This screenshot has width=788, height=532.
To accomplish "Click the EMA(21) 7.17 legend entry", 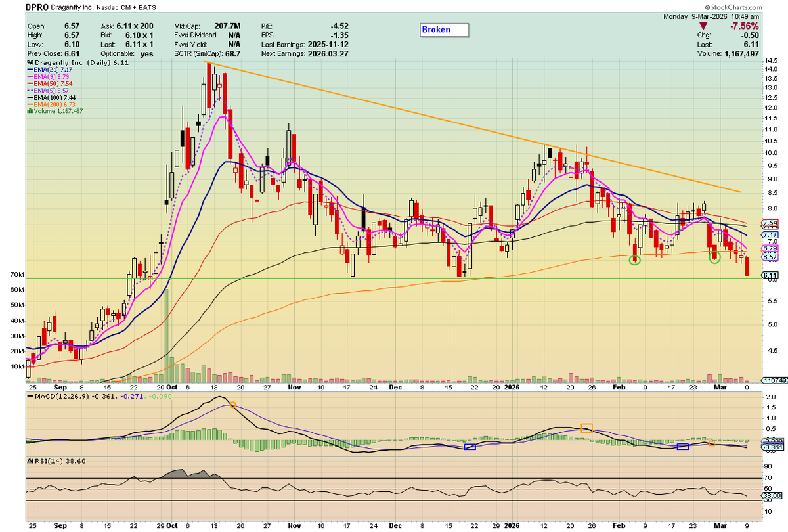I will (49, 68).
